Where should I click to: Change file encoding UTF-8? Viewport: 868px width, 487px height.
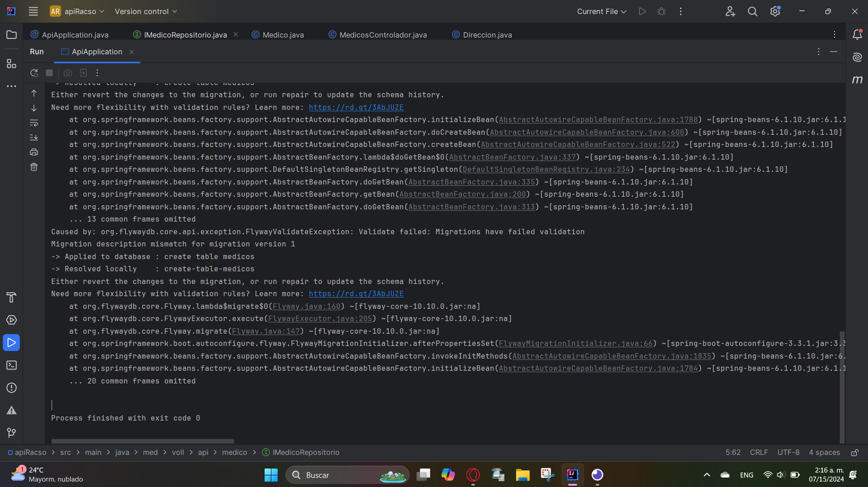coord(788,453)
